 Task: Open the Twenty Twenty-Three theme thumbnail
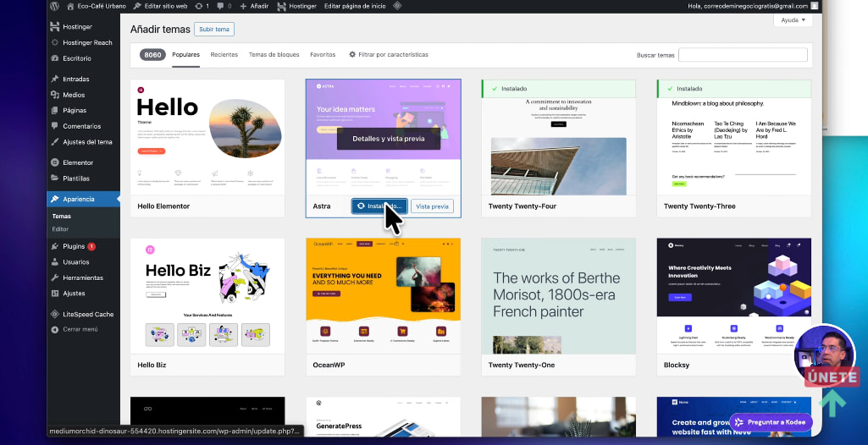734,137
